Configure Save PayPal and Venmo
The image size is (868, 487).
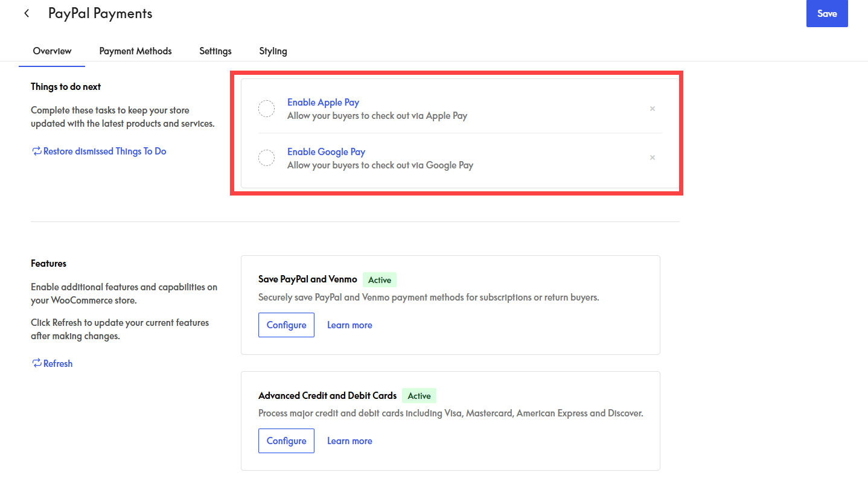[286, 325]
